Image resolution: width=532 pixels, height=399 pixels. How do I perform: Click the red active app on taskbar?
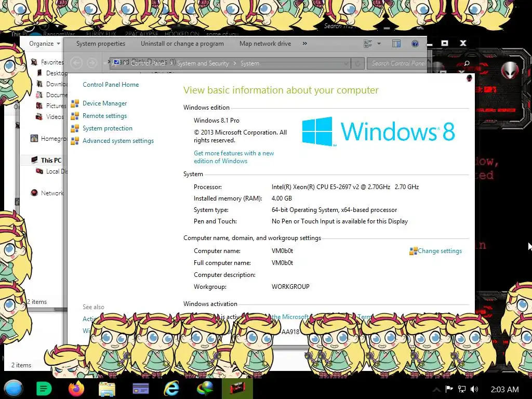237,389
